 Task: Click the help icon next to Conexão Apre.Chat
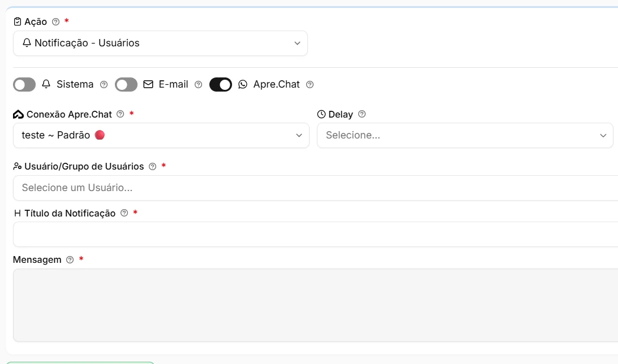point(121,114)
